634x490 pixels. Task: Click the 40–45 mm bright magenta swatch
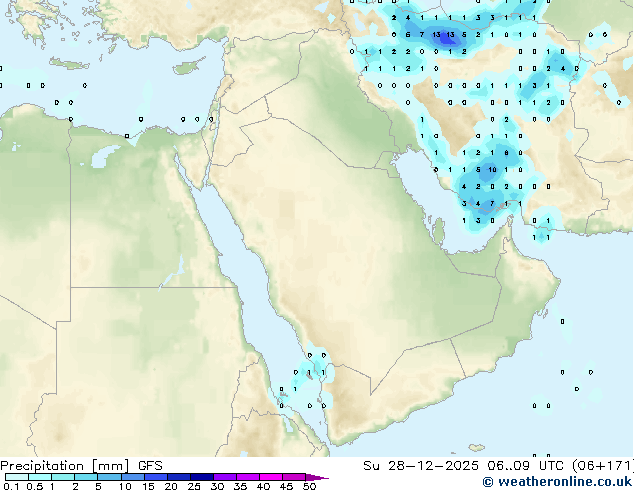pos(271,477)
